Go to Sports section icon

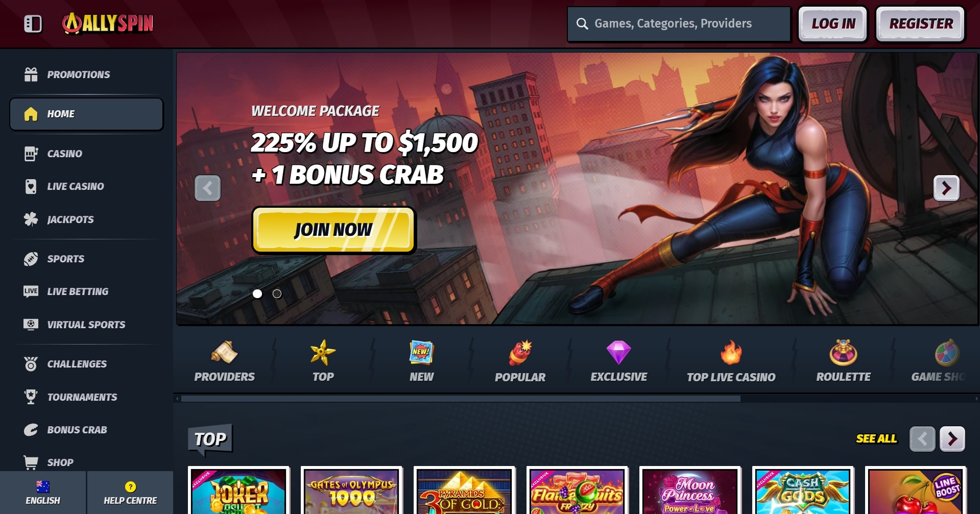tap(31, 259)
